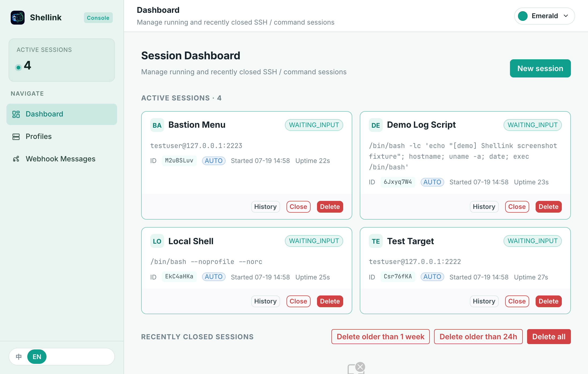Open History for Test Target session
588x374 pixels.
pos(484,301)
